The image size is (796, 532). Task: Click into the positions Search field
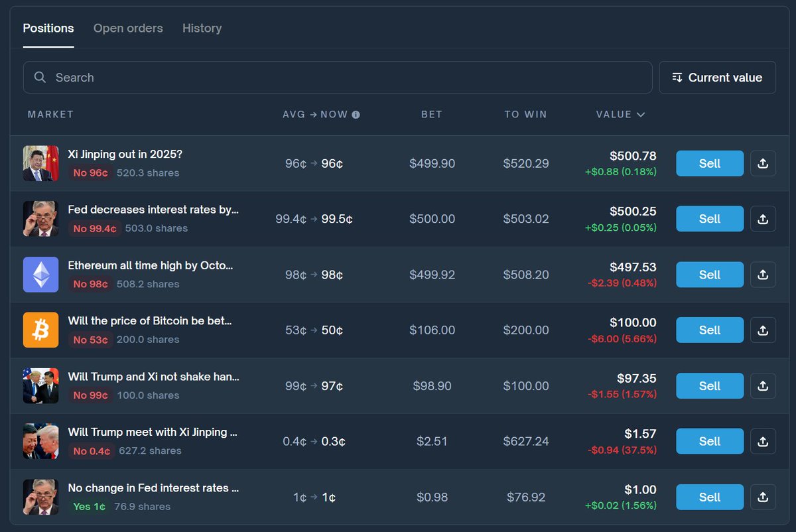click(338, 78)
